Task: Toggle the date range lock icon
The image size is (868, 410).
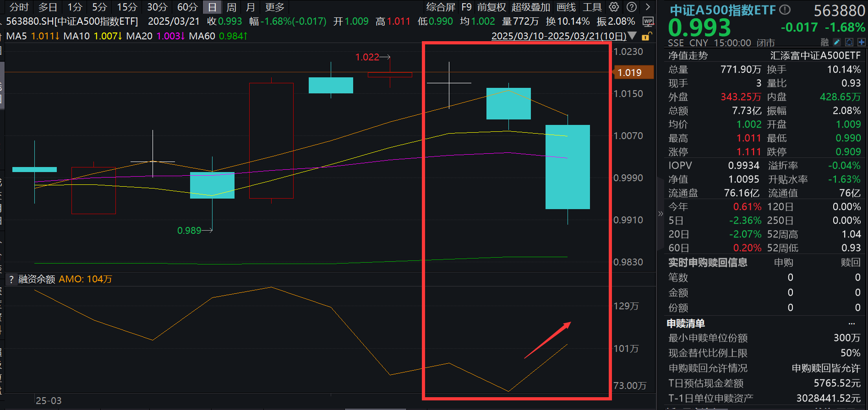Action: coord(646,36)
